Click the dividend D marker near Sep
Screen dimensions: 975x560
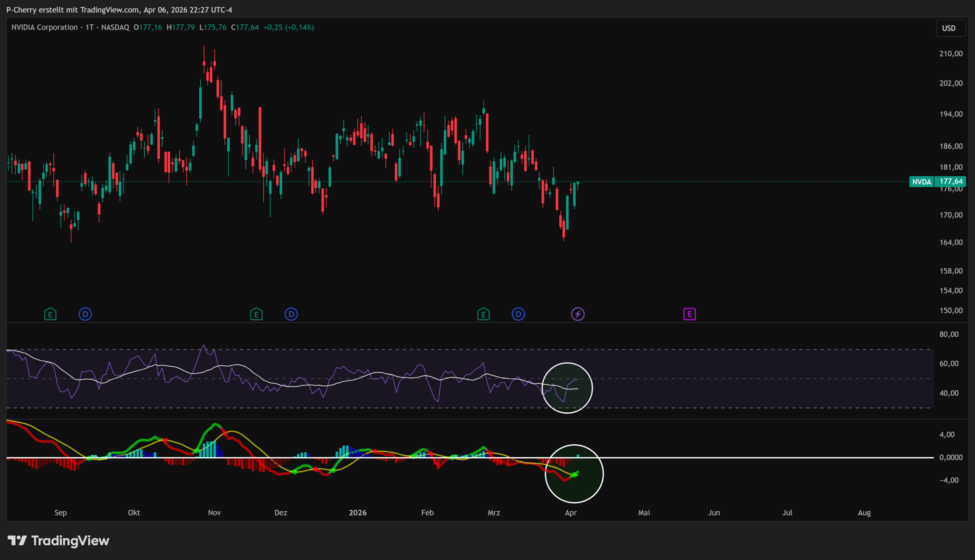click(x=85, y=314)
